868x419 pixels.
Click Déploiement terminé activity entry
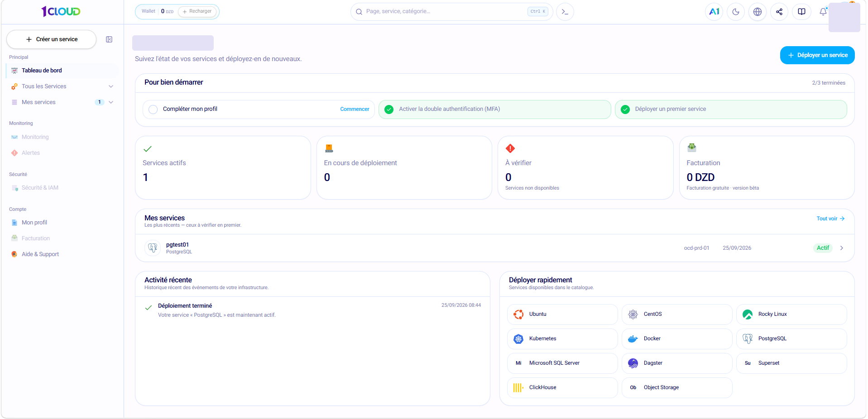coord(312,310)
